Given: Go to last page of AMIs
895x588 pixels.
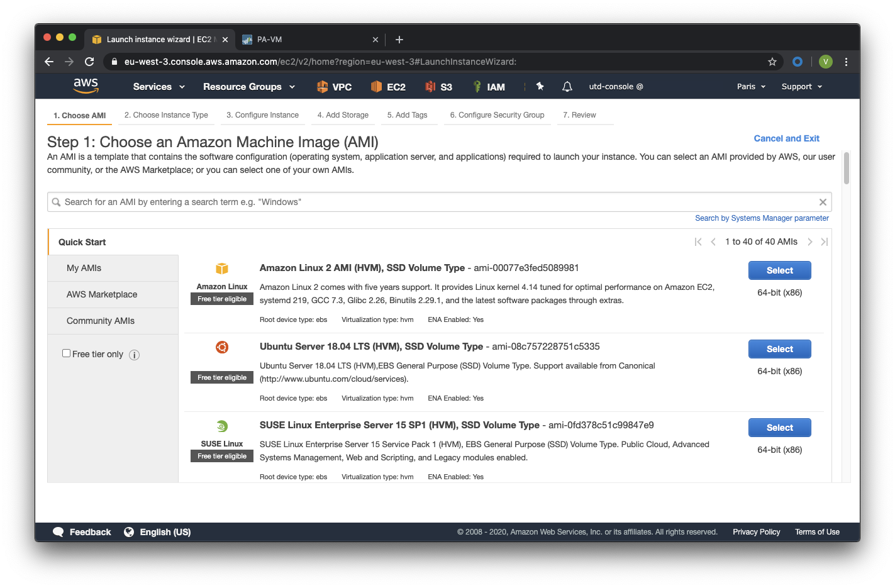Looking at the screenshot, I should point(825,241).
